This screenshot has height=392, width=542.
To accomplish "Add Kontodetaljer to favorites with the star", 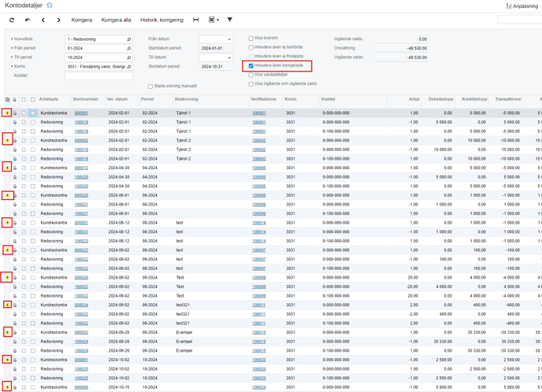I will [x=50, y=6].
